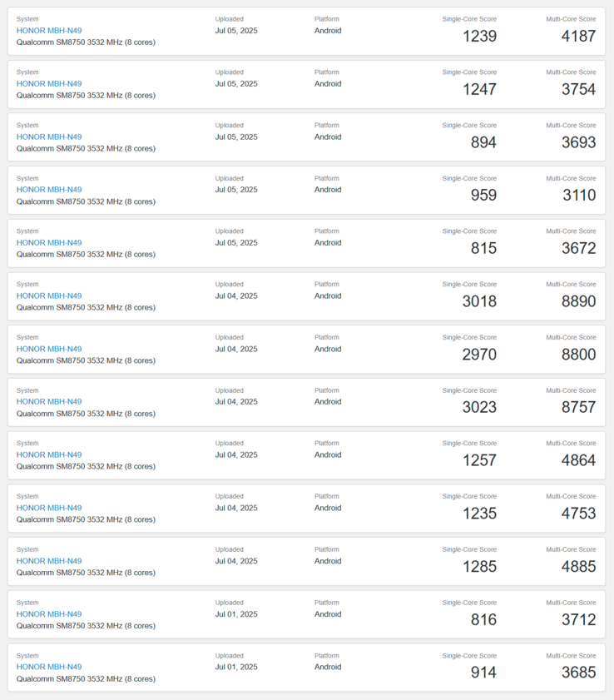Image resolution: width=614 pixels, height=700 pixels.
Task: Click HONOR MBH-N49 link with multi-core 4864
Action: 49,454
